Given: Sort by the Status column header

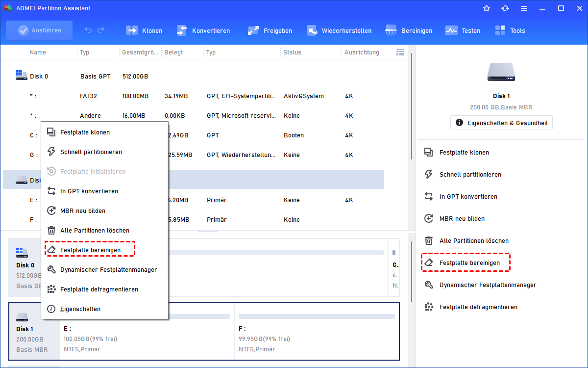Looking at the screenshot, I should tap(292, 53).
